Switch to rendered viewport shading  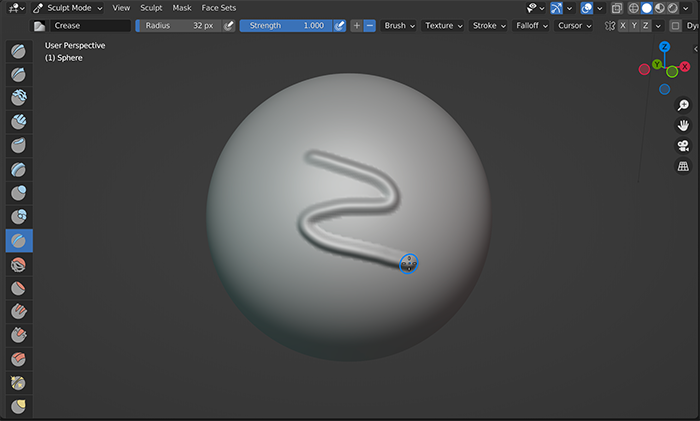672,8
